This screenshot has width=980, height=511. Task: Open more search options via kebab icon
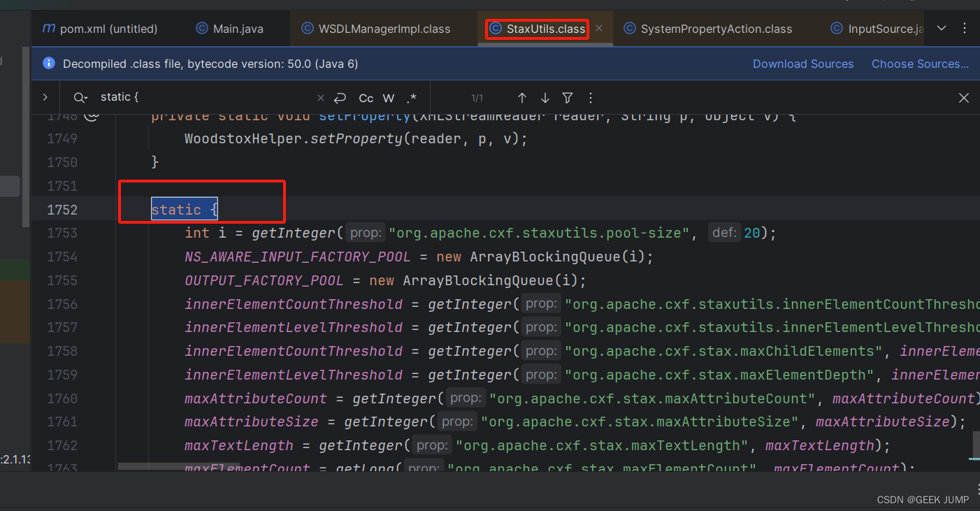pyautogui.click(x=591, y=98)
